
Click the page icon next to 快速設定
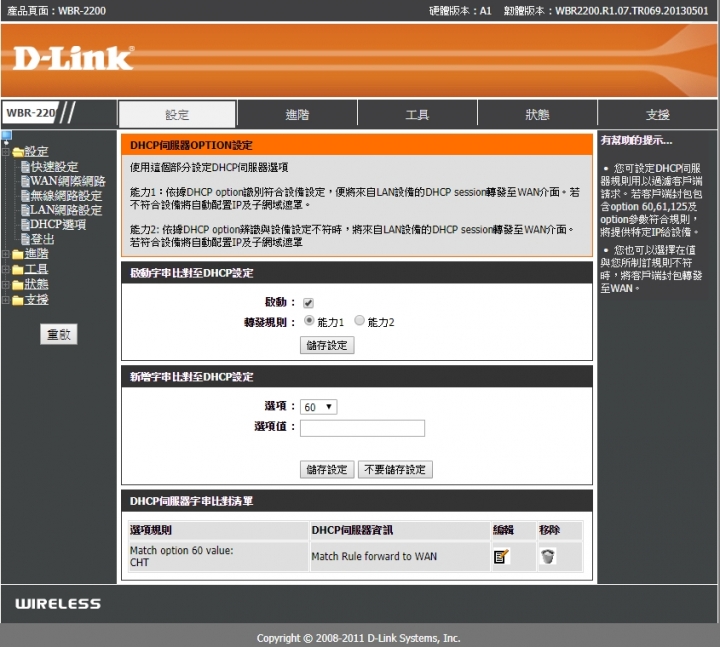(x=26, y=167)
